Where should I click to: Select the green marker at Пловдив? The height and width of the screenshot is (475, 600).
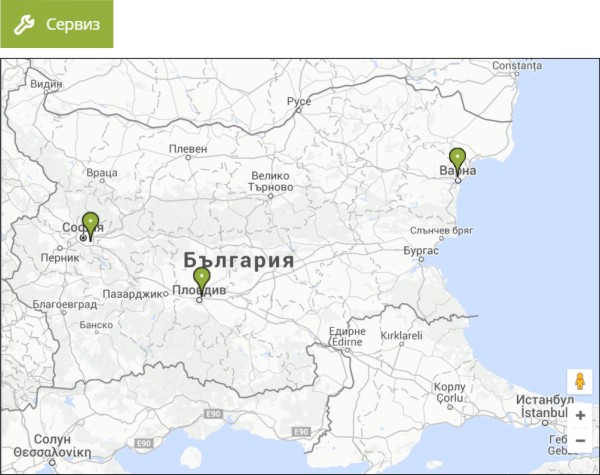[202, 282]
